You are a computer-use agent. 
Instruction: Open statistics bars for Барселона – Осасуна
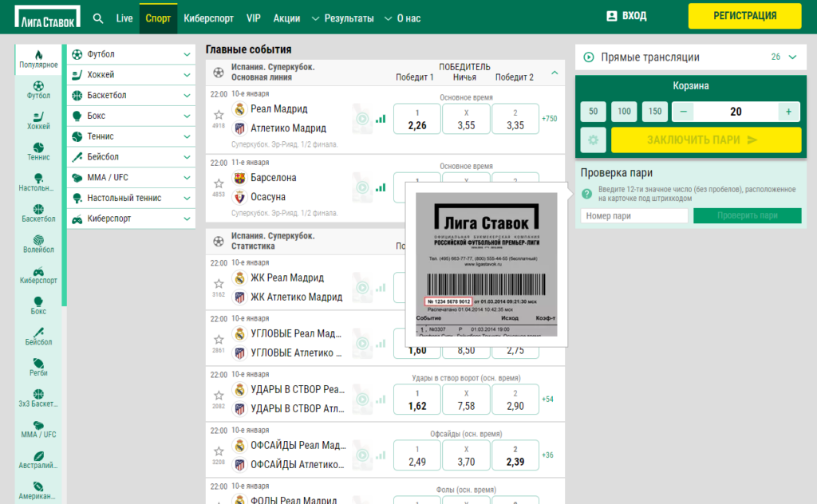click(381, 187)
